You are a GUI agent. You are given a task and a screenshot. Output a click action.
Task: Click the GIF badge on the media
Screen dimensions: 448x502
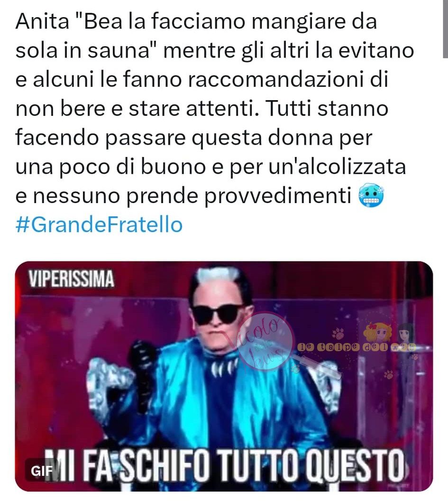coord(42,470)
